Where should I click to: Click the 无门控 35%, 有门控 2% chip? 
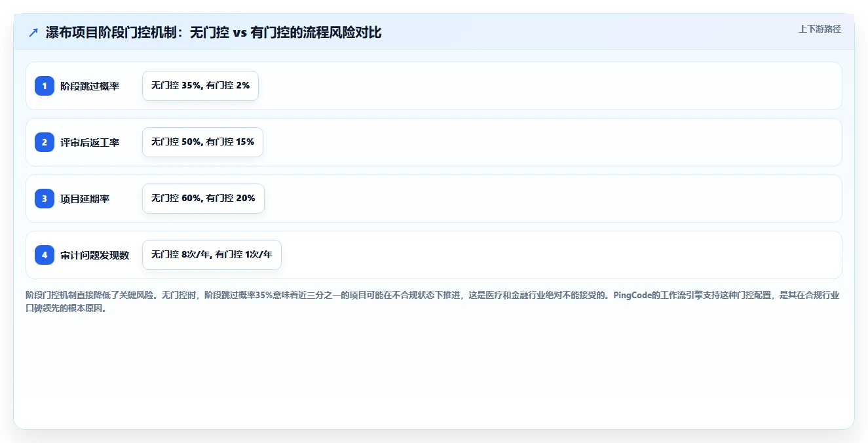[x=200, y=86]
